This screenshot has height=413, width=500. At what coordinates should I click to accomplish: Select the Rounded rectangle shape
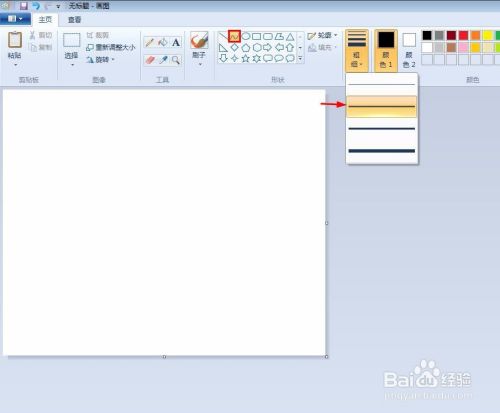pos(268,36)
